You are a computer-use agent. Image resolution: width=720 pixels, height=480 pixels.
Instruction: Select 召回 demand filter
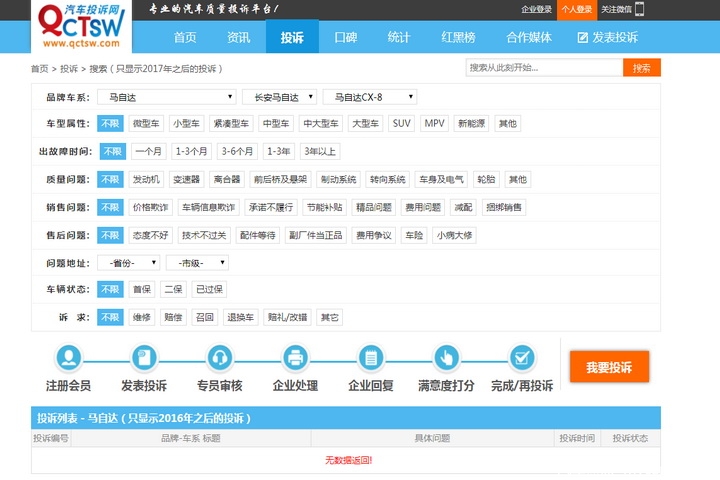coord(205,317)
